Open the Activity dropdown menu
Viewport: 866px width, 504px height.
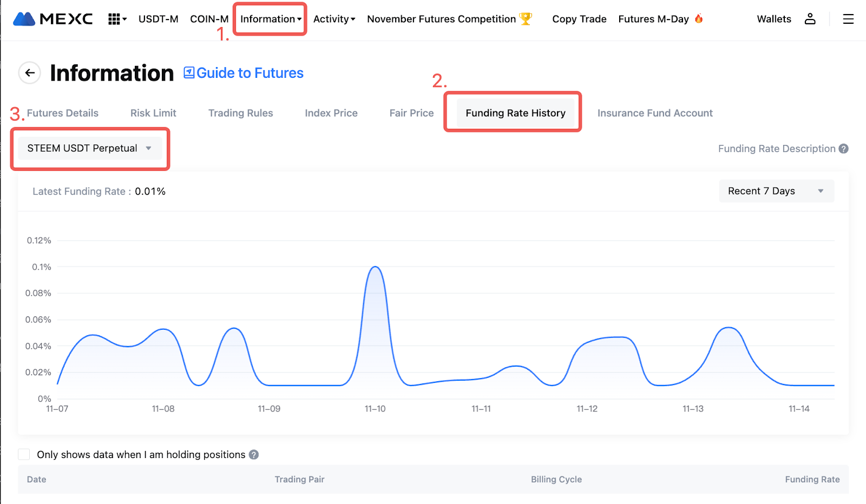(x=334, y=19)
